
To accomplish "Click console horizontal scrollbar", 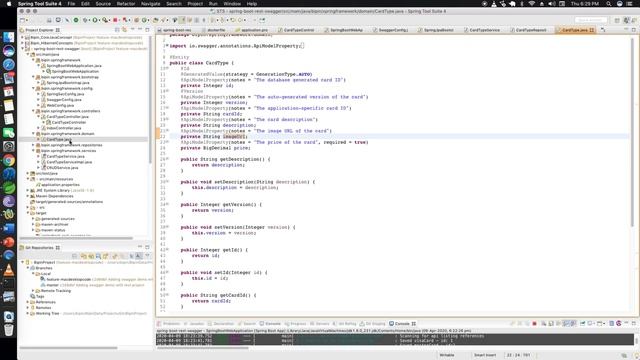I will (202, 348).
